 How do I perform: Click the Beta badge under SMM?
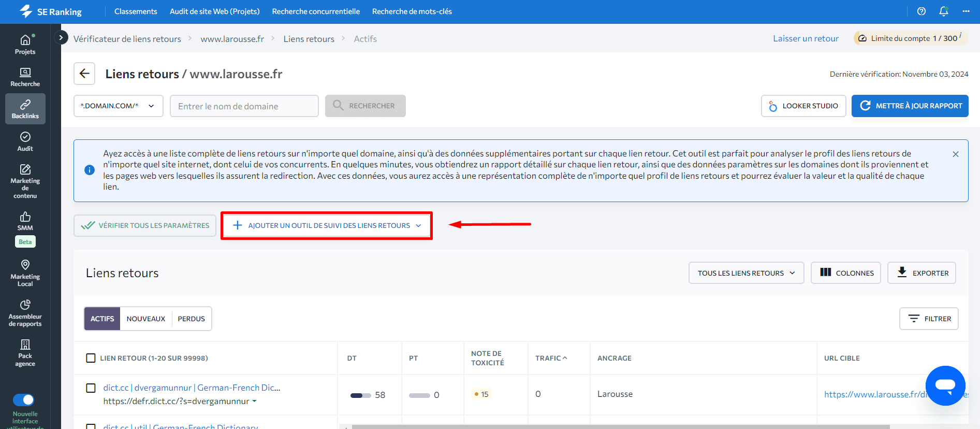(25, 242)
